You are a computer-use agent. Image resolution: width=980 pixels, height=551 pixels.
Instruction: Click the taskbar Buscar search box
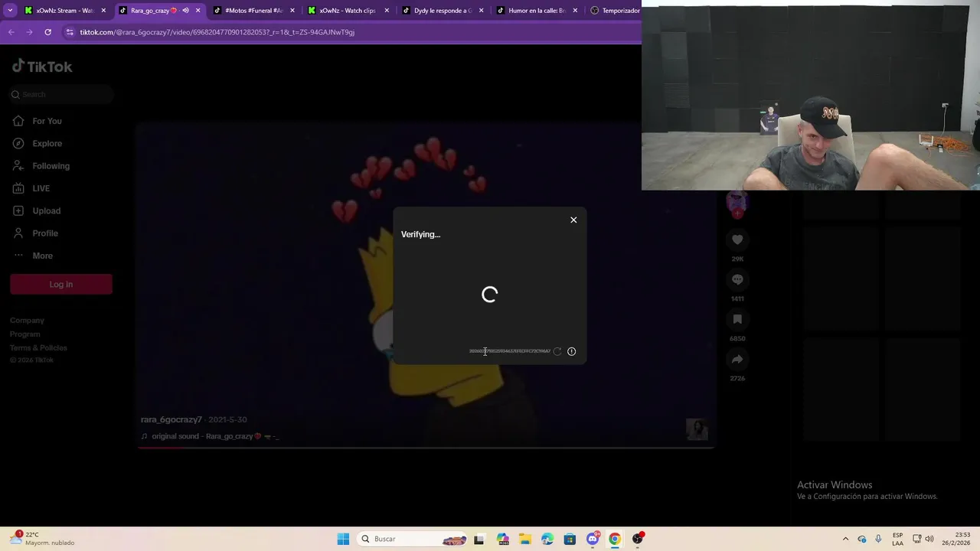[x=413, y=539]
